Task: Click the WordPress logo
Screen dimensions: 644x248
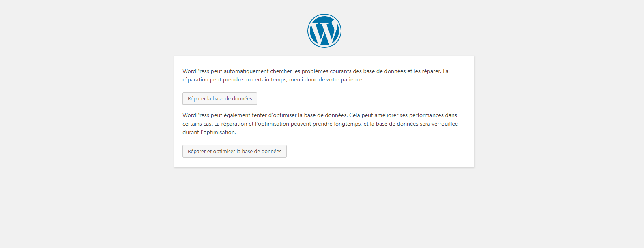Action: [324, 31]
